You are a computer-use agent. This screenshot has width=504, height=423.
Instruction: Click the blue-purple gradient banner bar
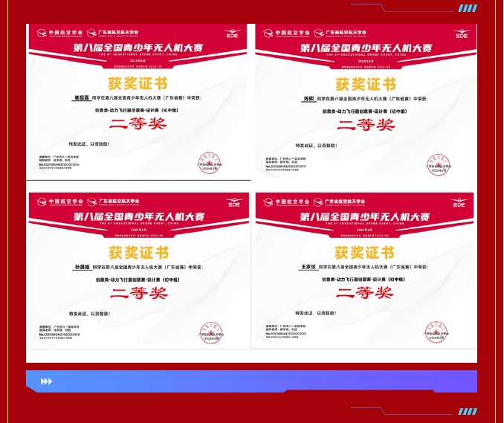[251, 381]
